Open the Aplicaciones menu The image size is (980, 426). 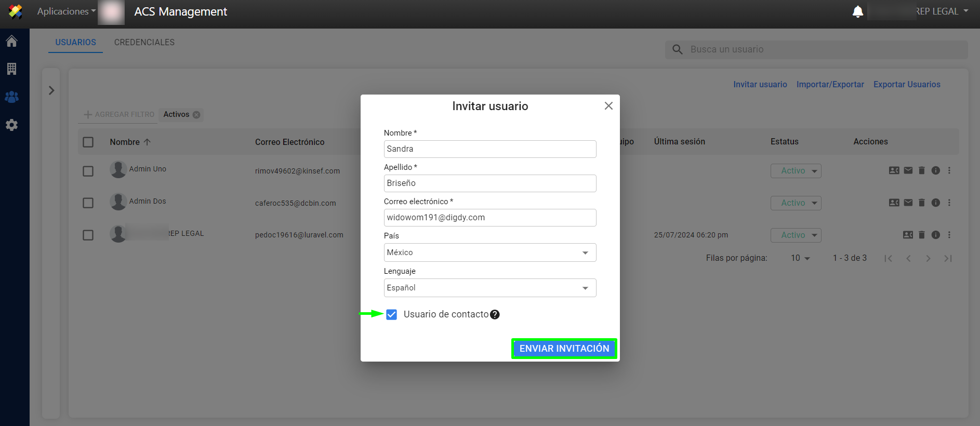pos(66,11)
